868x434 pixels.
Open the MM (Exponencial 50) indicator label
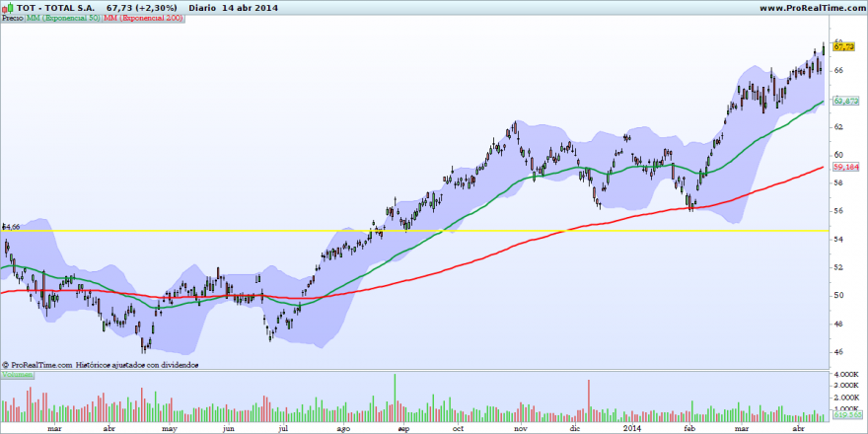[x=64, y=19]
